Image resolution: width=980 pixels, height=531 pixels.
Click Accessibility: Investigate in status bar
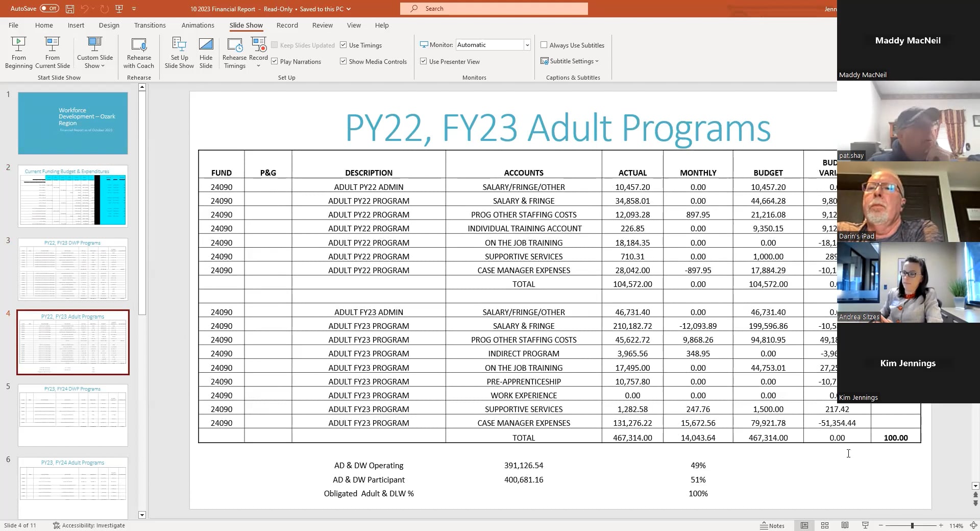tap(89, 525)
